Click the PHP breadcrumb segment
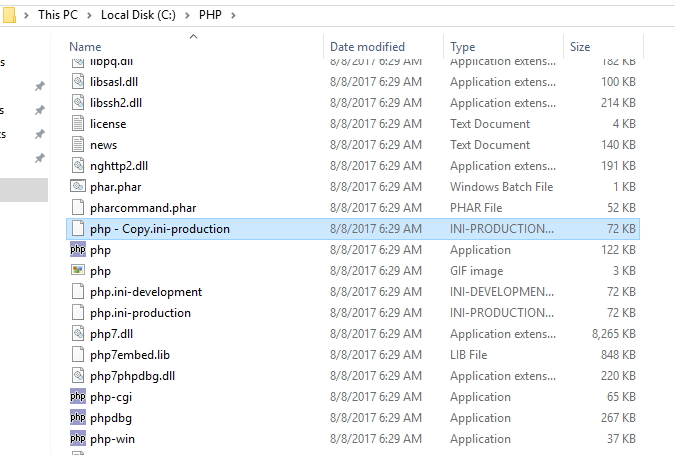Viewport: 675px width, 455px height. click(210, 15)
